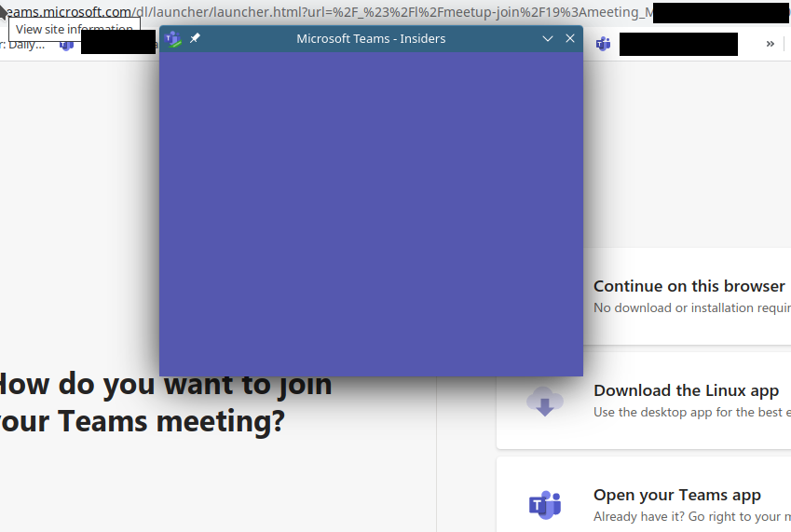Click the cloud download icon
791x532 pixels.
(x=544, y=402)
